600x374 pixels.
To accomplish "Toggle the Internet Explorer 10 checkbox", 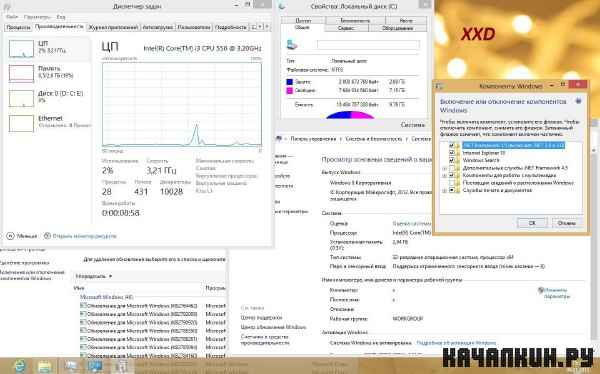I will pyautogui.click(x=452, y=153).
